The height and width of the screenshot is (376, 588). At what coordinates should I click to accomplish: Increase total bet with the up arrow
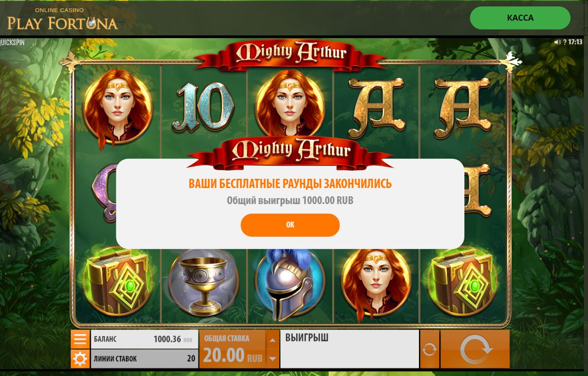coord(272,340)
